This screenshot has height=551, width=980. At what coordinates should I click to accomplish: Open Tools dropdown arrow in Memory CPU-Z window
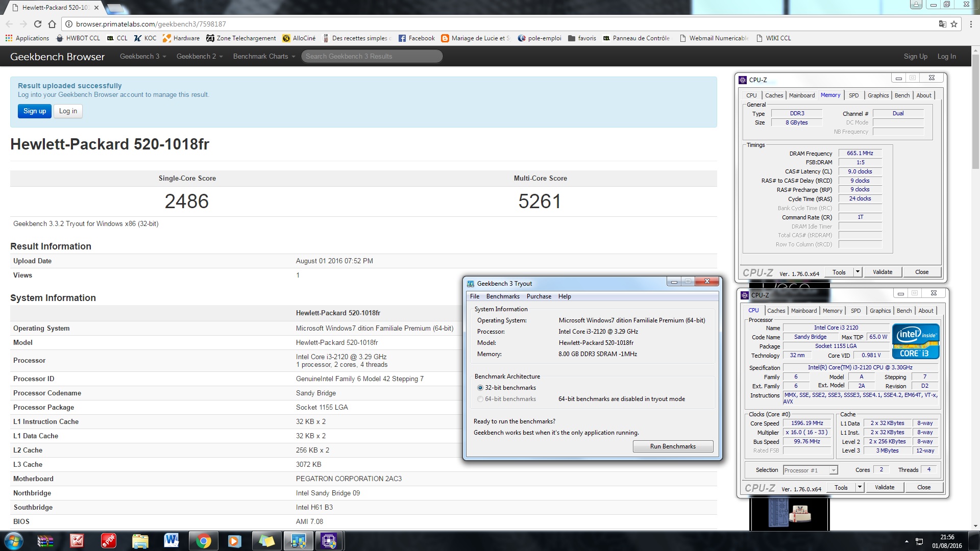click(x=858, y=272)
